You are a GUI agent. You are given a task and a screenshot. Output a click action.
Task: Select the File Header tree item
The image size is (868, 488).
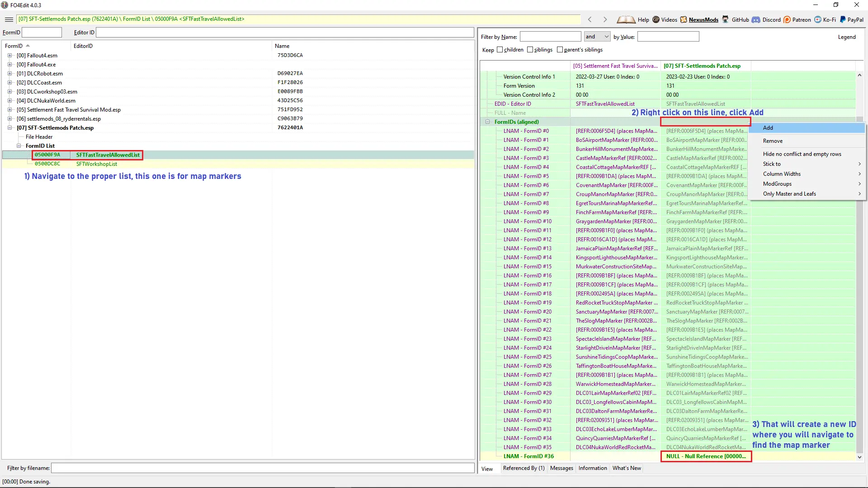click(39, 137)
